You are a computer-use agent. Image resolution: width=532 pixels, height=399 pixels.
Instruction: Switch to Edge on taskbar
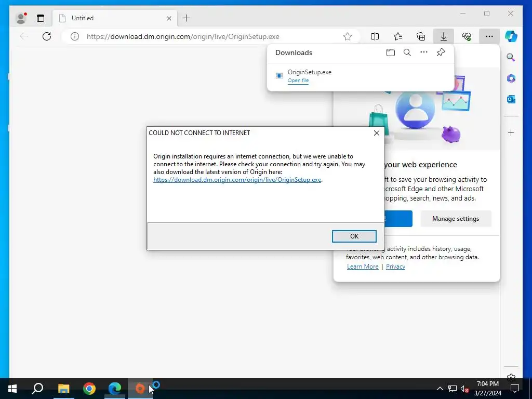click(x=115, y=389)
